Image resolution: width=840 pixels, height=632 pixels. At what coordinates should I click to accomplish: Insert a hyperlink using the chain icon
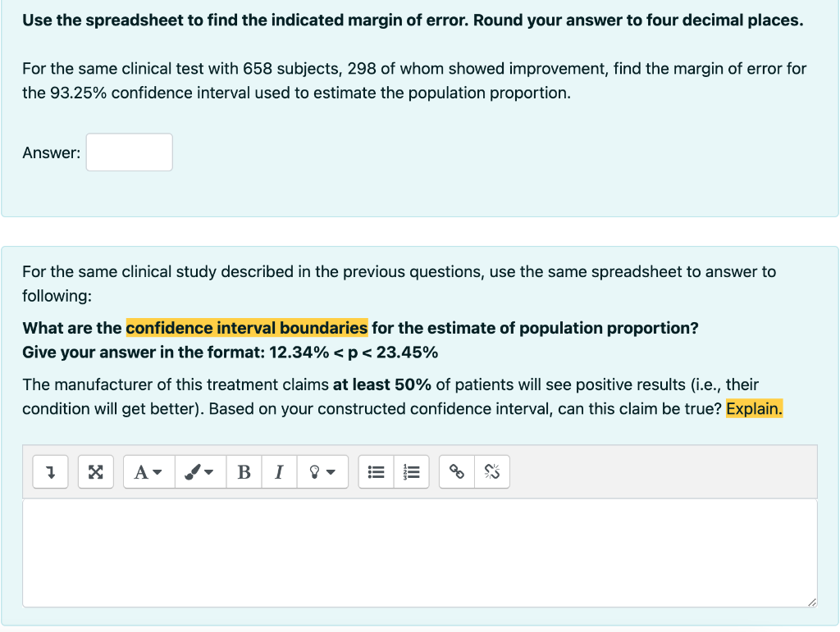[x=456, y=471]
